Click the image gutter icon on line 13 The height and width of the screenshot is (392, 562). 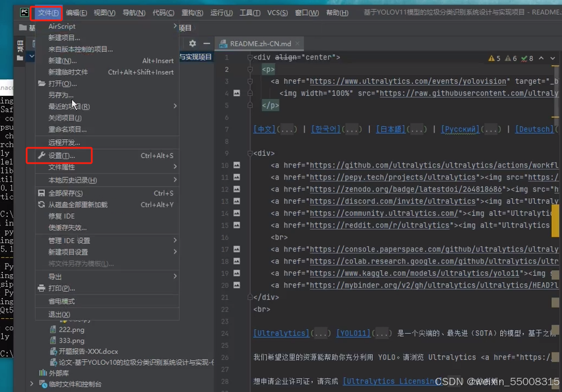237,201
